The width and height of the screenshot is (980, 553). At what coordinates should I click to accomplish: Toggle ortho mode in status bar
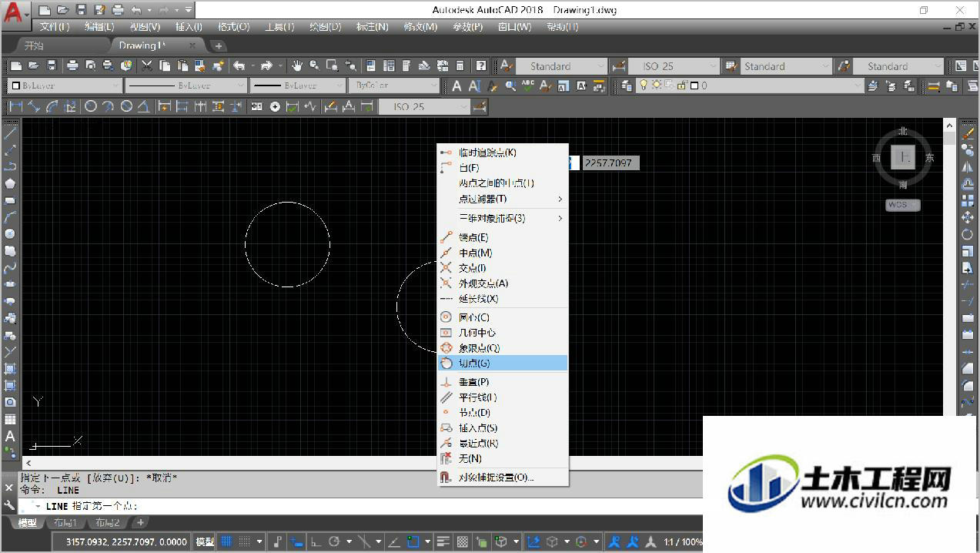(x=316, y=541)
